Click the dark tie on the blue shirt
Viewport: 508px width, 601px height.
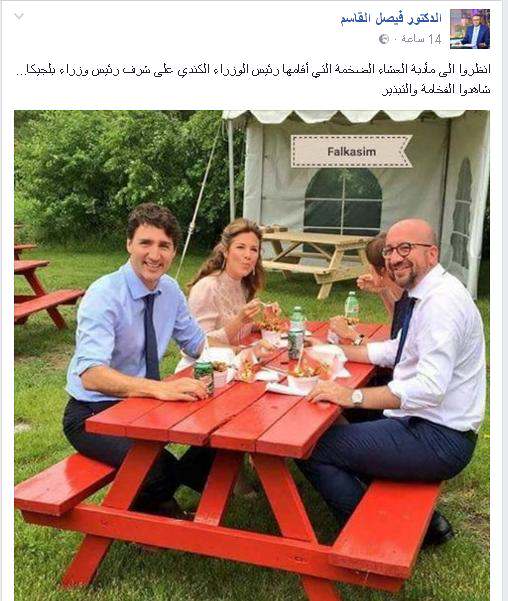pyautogui.click(x=151, y=335)
